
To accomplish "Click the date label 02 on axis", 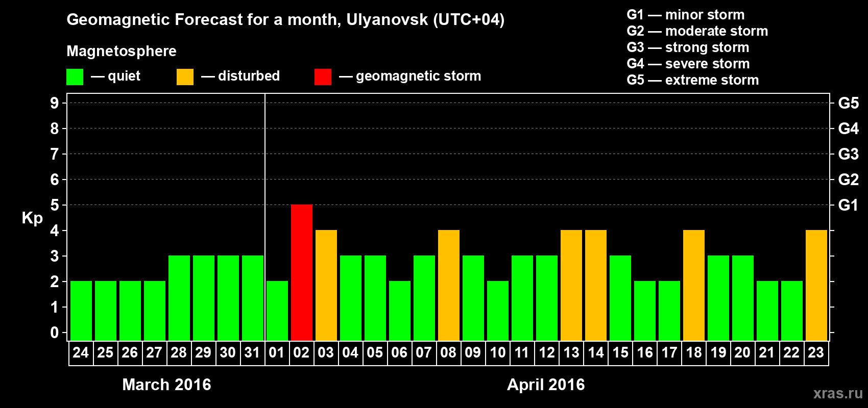I will tap(301, 352).
